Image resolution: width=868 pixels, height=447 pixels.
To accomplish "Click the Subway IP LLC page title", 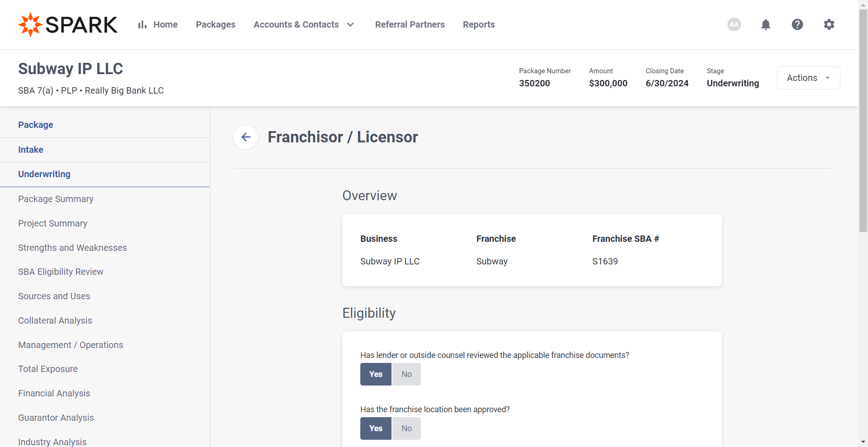I will point(71,69).
